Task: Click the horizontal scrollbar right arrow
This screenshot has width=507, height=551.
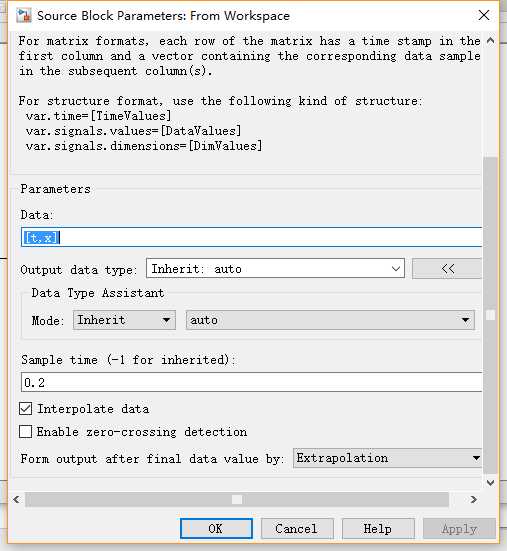Action: coord(473,499)
